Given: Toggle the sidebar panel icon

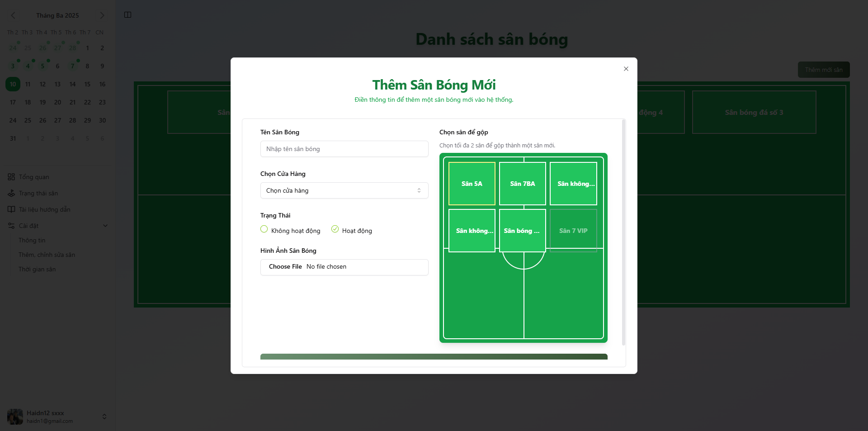Looking at the screenshot, I should [x=127, y=15].
